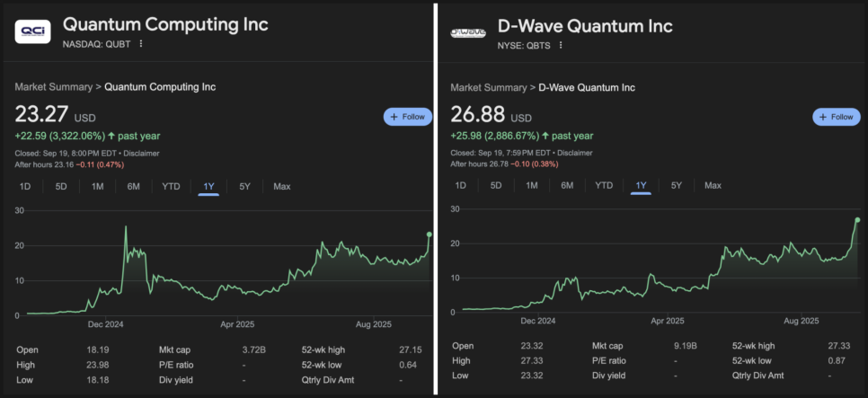Click After hours 26.78 line
This screenshot has width=868, height=398.
504,164
